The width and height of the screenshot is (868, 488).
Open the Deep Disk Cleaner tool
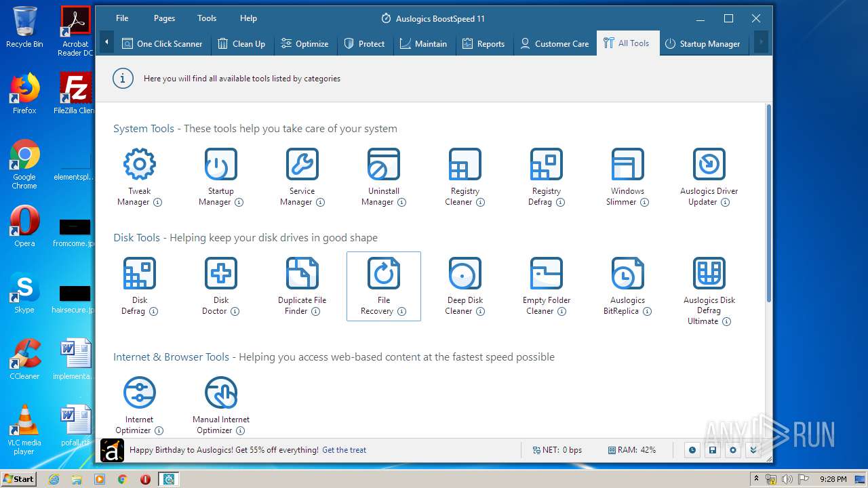pyautogui.click(x=465, y=287)
